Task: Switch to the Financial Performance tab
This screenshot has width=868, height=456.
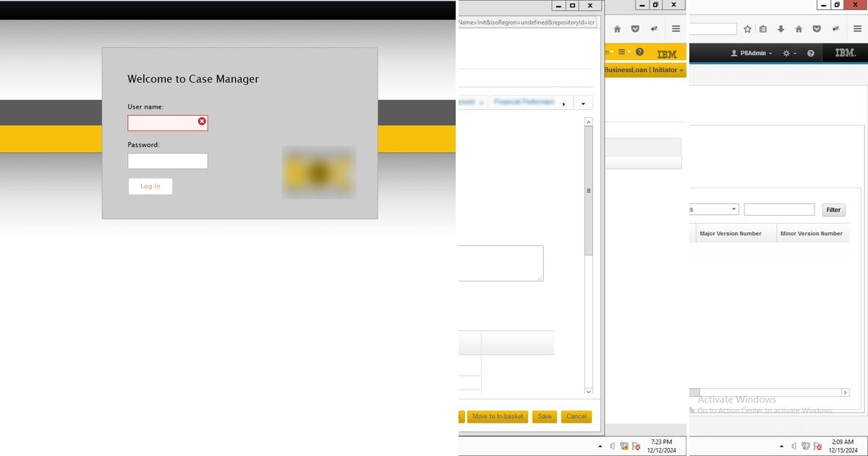Action: pyautogui.click(x=524, y=103)
